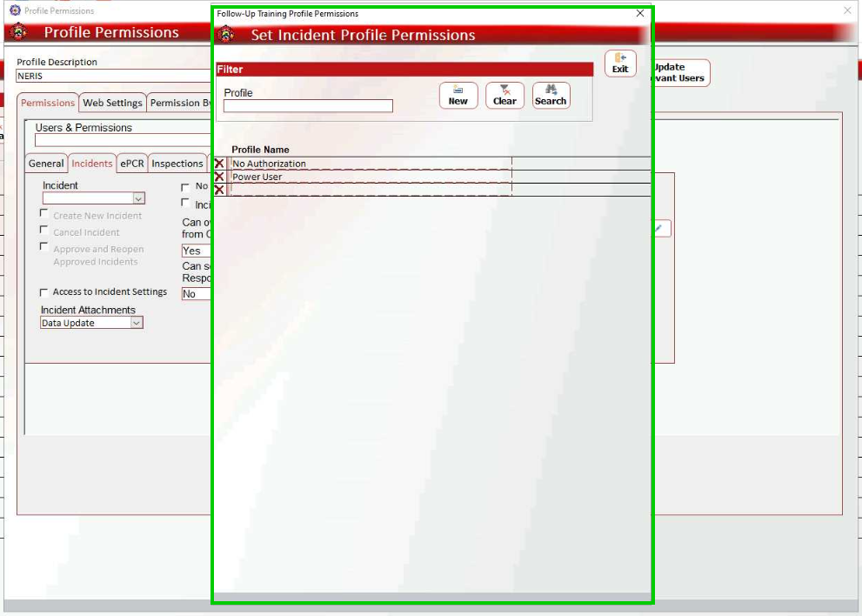Open the ePCR tab

point(132,164)
